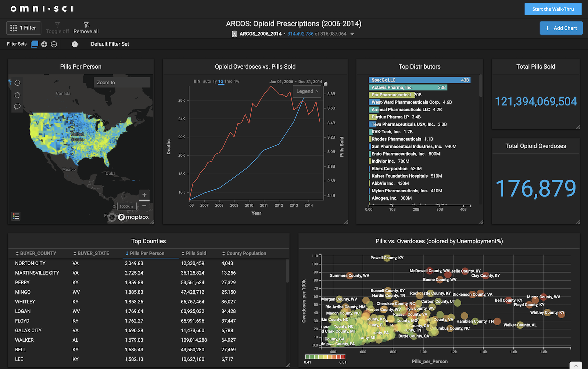Select MARTINSVILLE CITY table row

tap(147, 273)
